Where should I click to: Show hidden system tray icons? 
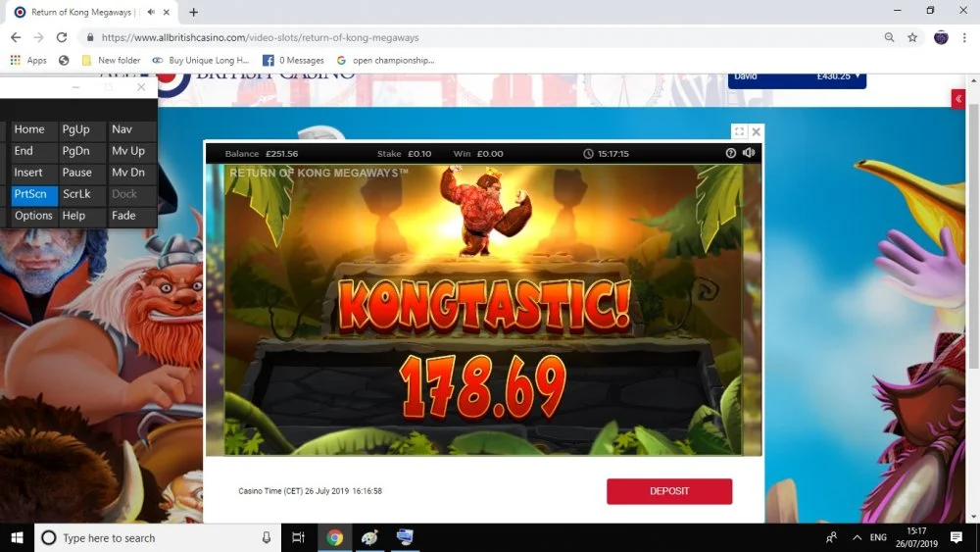coord(857,537)
